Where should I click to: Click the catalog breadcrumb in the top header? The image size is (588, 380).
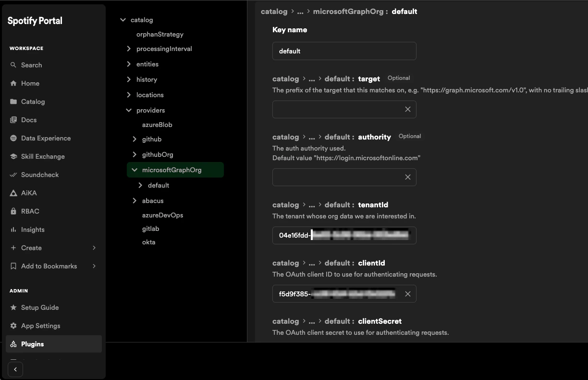(x=274, y=11)
